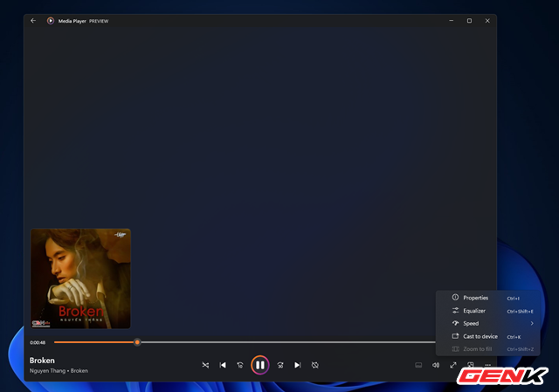559x392 pixels.
Task: Click the Speed submenu chevron arrow
Action: [532, 323]
